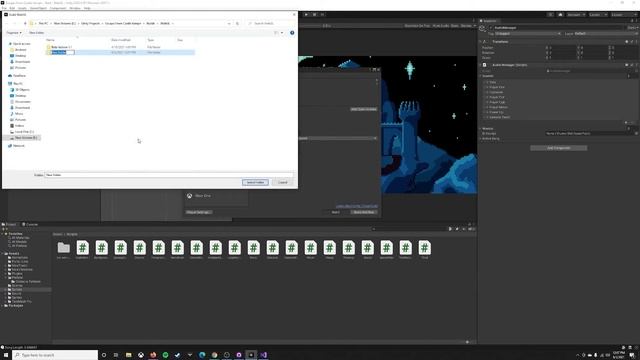
Task: Open Audio Manager script component menu icon
Action: (636, 65)
